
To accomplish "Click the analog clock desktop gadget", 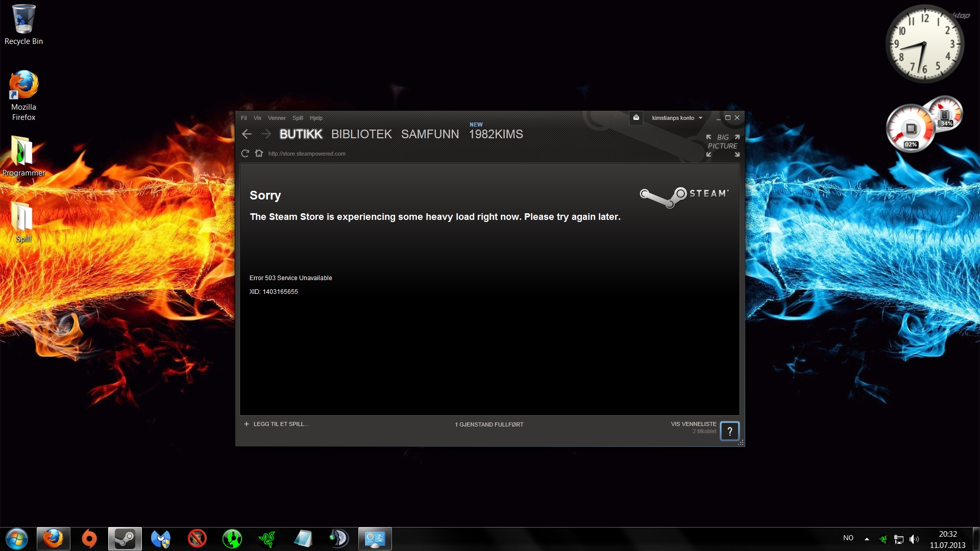I will pos(924,44).
